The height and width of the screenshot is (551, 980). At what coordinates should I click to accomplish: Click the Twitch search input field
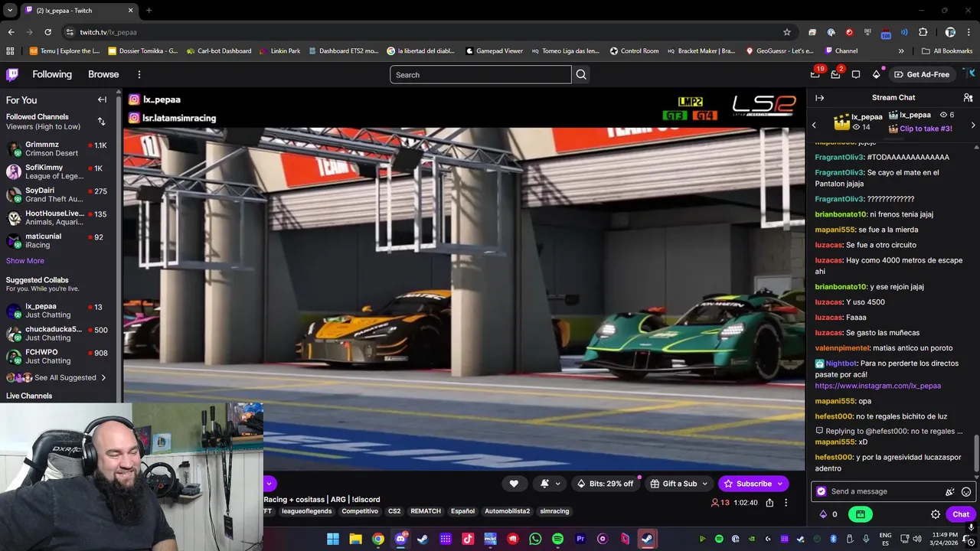click(481, 74)
